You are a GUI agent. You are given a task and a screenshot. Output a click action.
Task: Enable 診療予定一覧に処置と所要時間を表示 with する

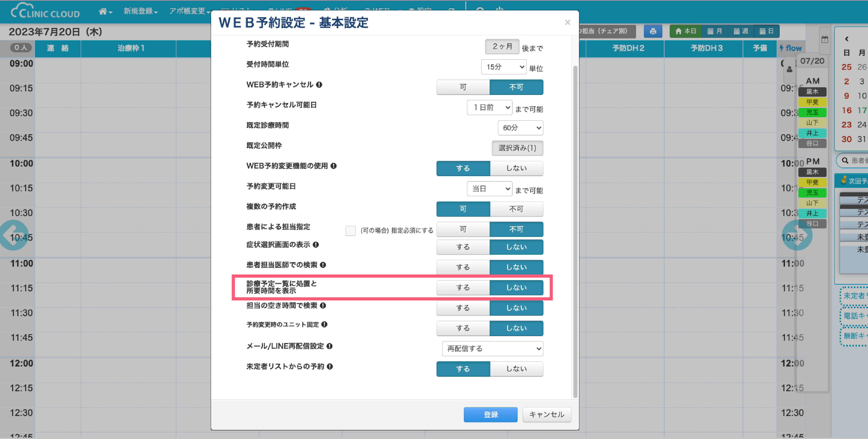[463, 288]
